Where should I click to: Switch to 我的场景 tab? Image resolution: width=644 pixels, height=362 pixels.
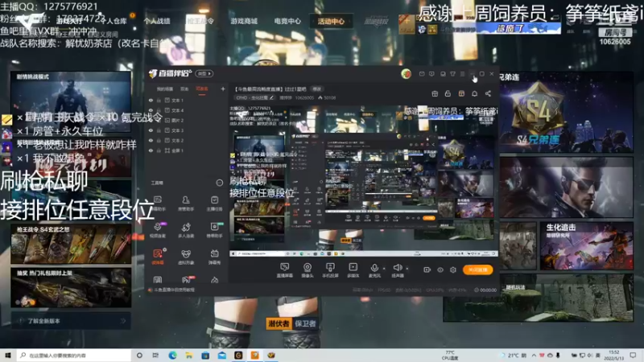tap(165, 88)
